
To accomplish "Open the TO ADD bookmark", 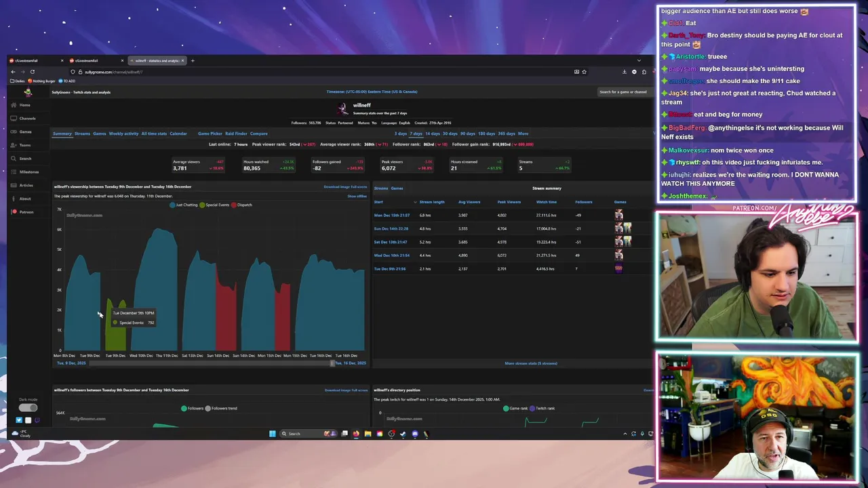I will [66, 81].
